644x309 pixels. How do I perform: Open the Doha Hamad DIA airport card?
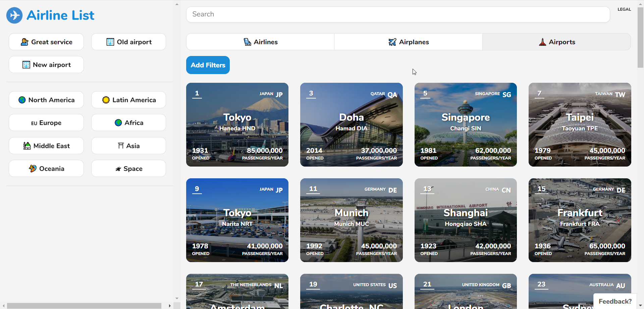[351, 125]
